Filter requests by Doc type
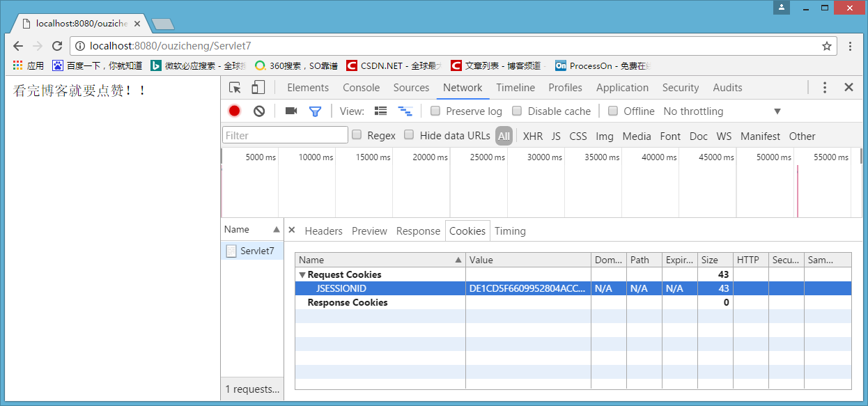 (x=699, y=136)
